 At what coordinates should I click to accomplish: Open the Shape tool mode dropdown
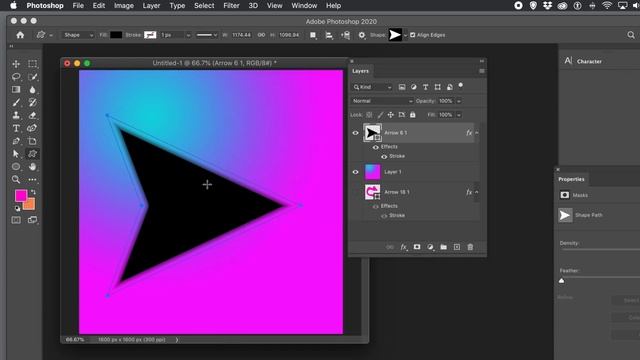click(x=78, y=35)
